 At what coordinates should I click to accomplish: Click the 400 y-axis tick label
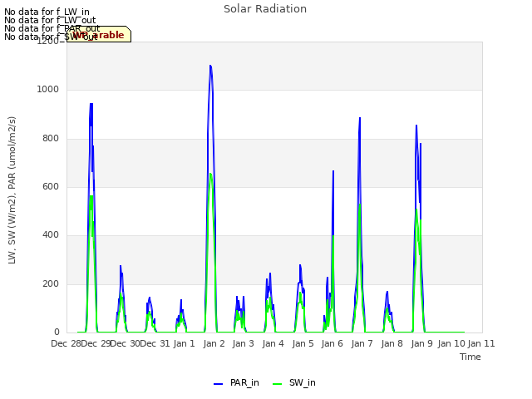click(x=51, y=235)
